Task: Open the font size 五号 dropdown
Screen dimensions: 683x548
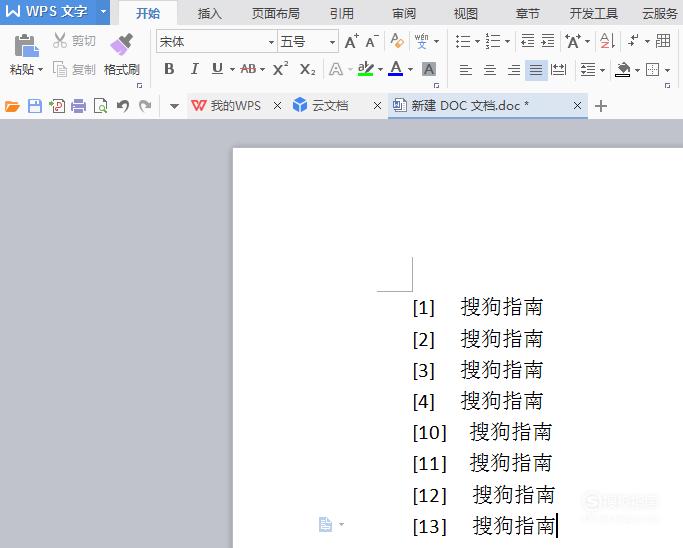Action: click(332, 42)
